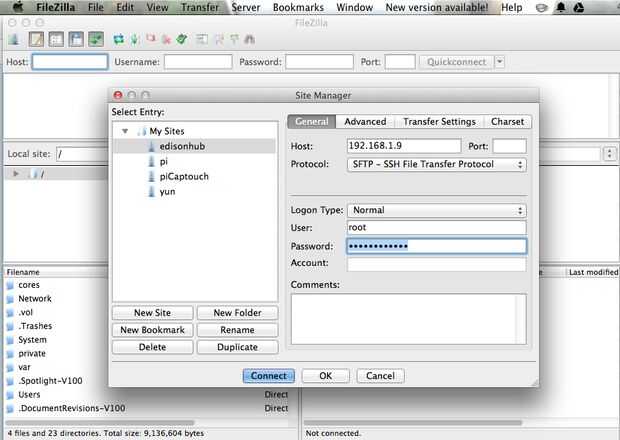
Task: Click the Connect button
Action: coord(268,376)
